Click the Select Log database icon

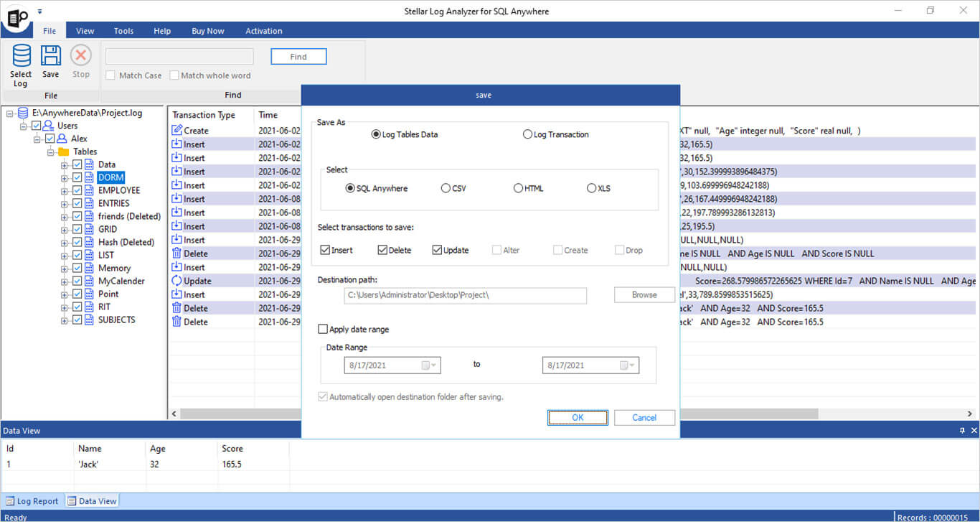21,56
